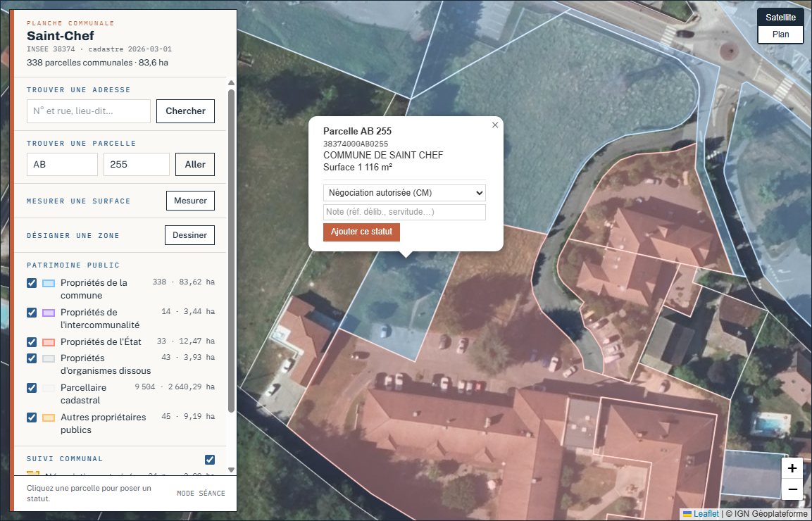Click the orange Autres propriétaires publics swatch

coord(49,418)
